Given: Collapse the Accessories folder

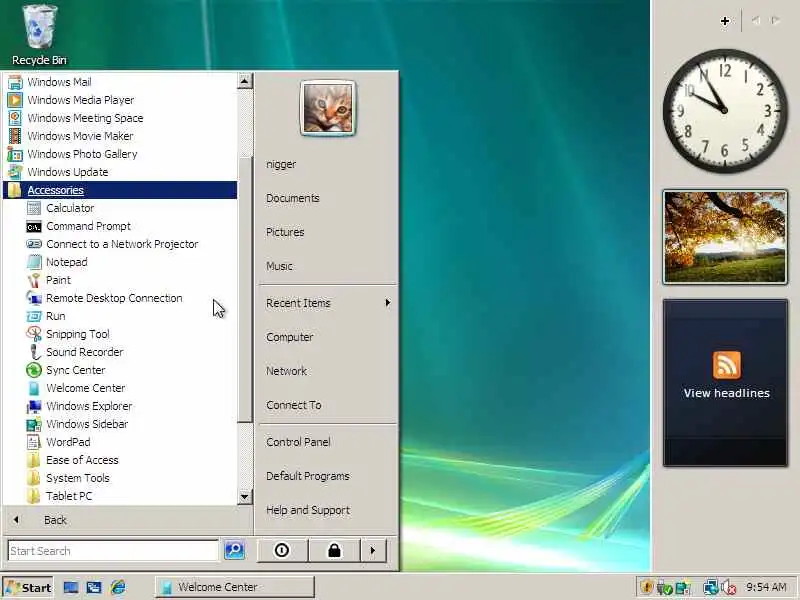Looking at the screenshot, I should tap(120, 190).
